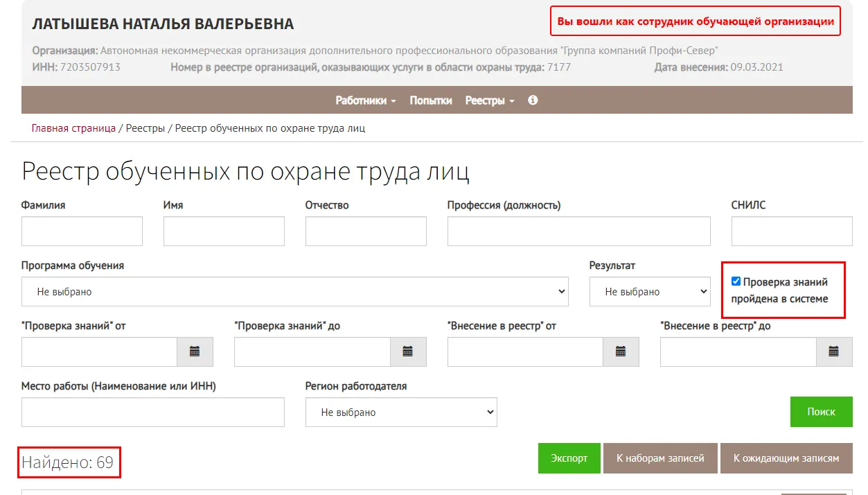Open calendar for "Внесение в реестр" от

click(621, 351)
